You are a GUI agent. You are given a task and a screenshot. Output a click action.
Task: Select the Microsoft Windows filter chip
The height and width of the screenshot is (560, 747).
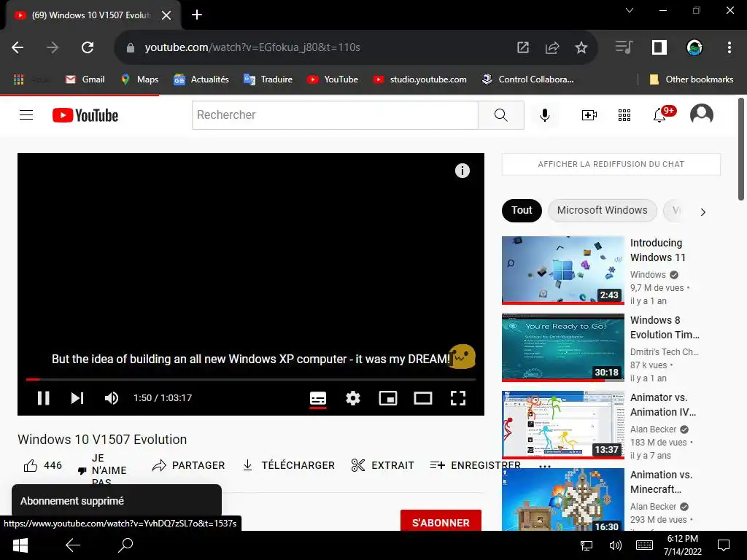[602, 211]
